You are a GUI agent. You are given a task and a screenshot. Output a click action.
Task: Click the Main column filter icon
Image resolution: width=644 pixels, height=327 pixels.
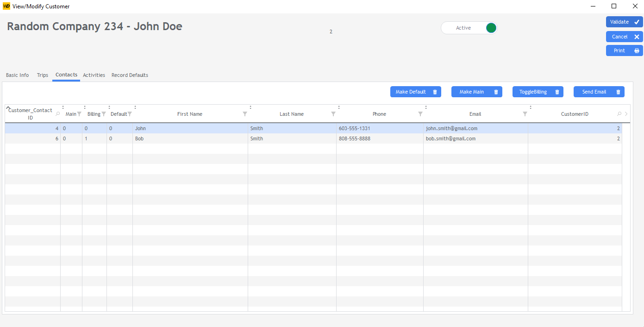point(79,114)
